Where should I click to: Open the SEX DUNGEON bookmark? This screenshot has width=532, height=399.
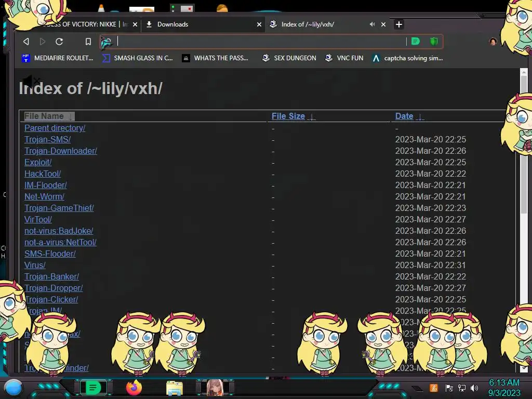(289, 58)
